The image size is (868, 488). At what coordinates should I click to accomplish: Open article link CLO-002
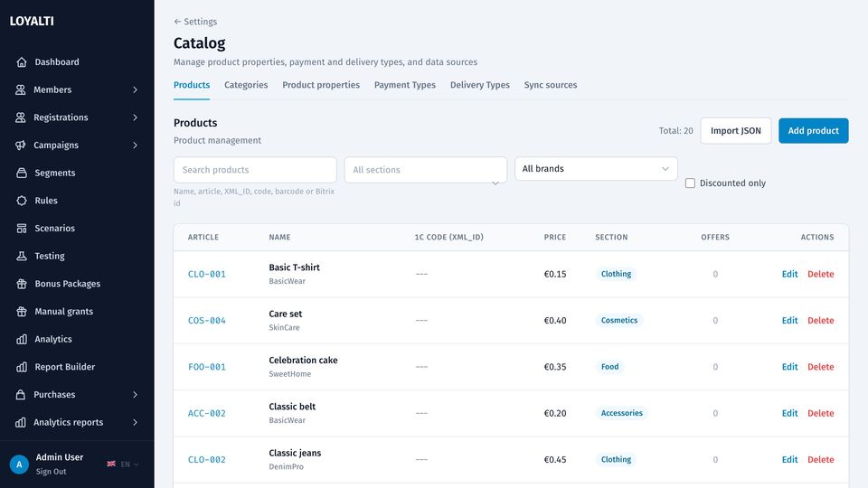click(207, 459)
